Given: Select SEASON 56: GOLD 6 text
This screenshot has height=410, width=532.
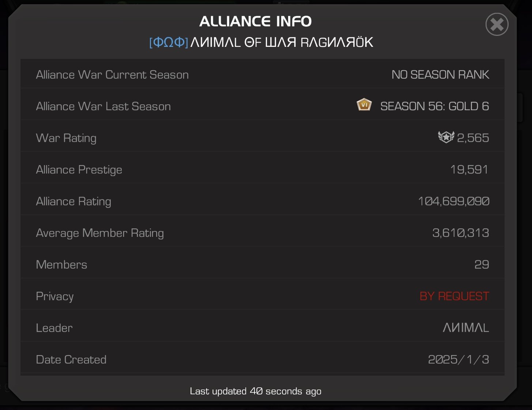Looking at the screenshot, I should point(435,106).
